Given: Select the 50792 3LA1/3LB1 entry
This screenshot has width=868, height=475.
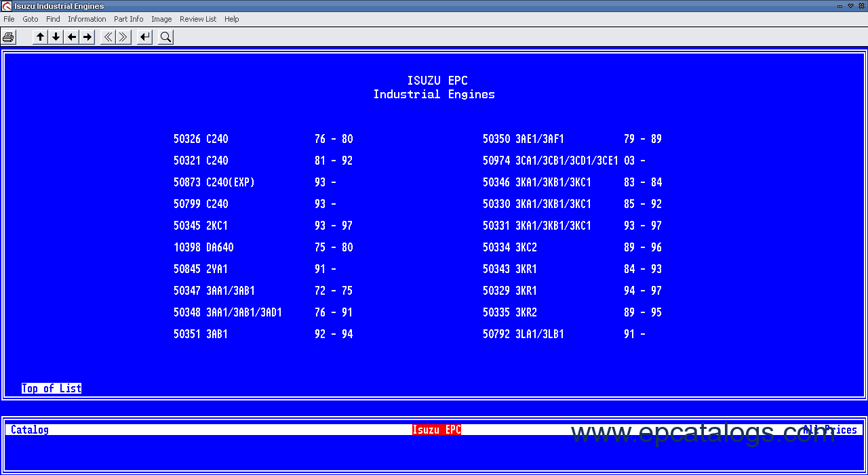Looking at the screenshot, I should pyautogui.click(x=564, y=334).
